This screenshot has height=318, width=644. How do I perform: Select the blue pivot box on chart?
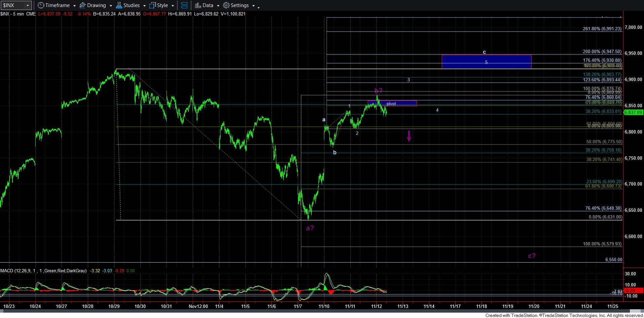coord(392,104)
